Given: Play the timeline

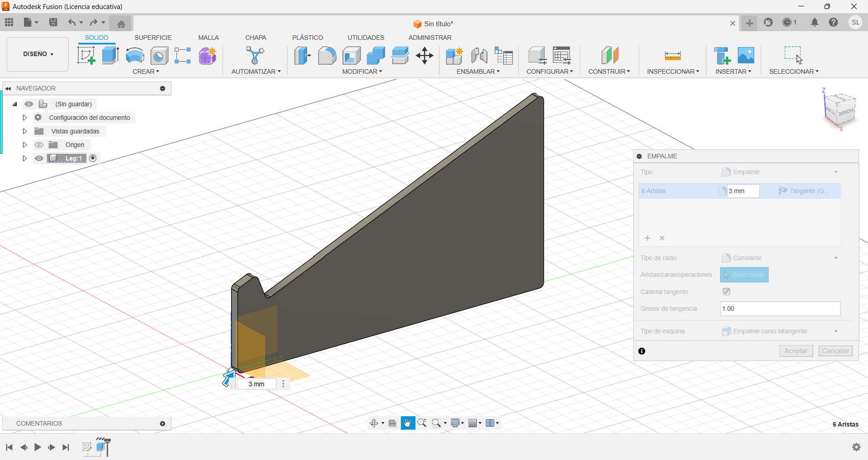Looking at the screenshot, I should pyautogui.click(x=38, y=447).
